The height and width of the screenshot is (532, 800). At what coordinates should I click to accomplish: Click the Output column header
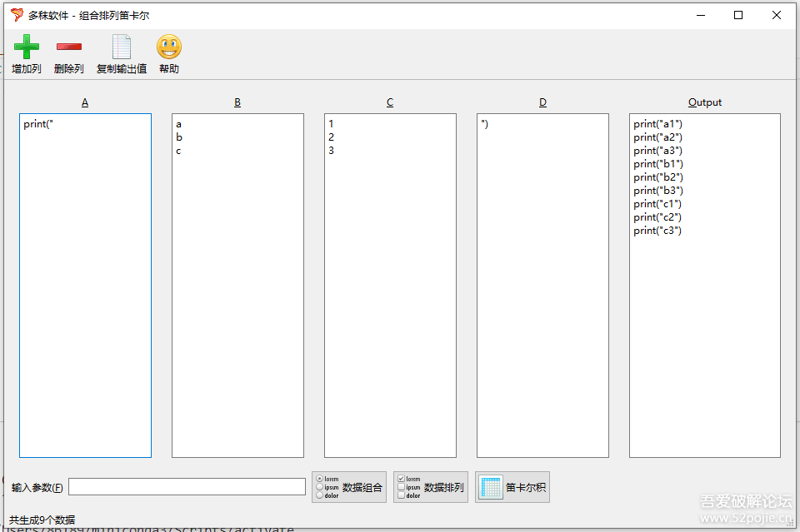coord(705,102)
